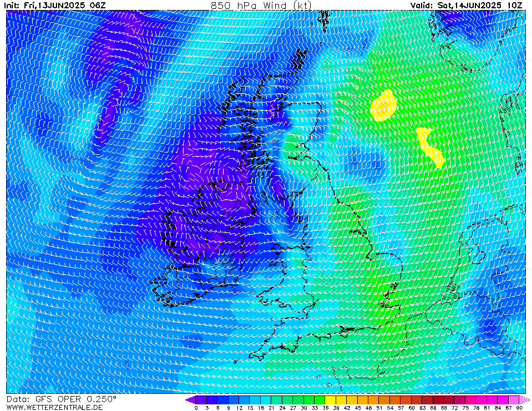This screenshot has height=411, width=532.
Task: Click the legend value label '45'
Action: click(358, 408)
